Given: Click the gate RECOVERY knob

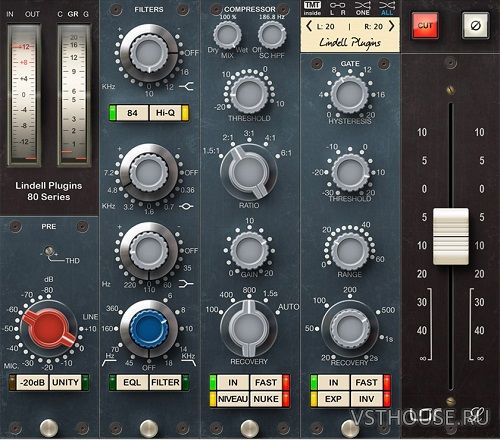Looking at the screenshot, I should (x=350, y=328).
